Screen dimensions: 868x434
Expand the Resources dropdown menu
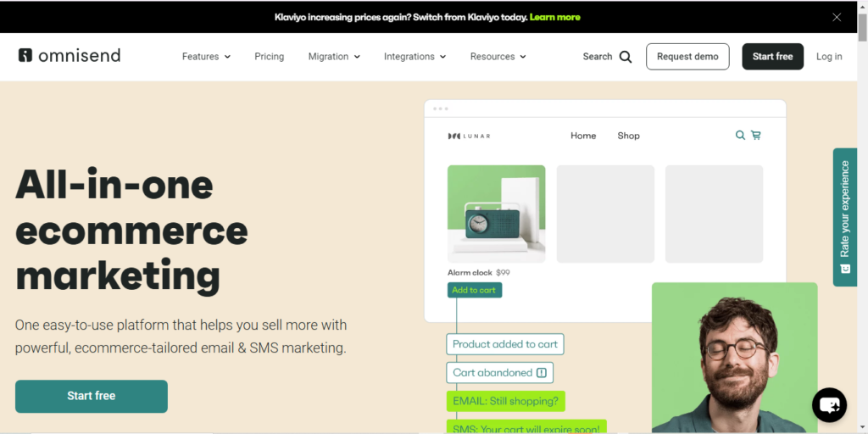point(498,57)
